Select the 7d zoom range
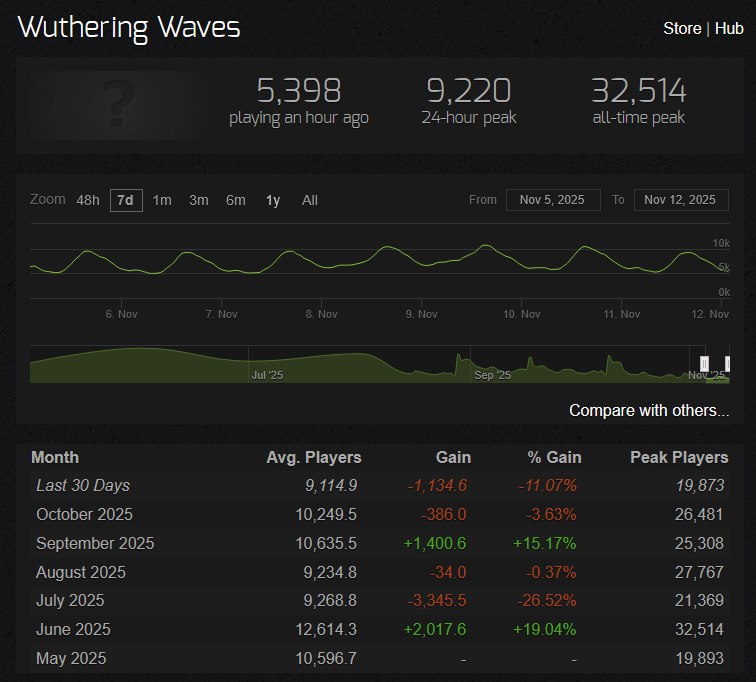Image resolution: width=756 pixels, height=682 pixels. click(126, 200)
